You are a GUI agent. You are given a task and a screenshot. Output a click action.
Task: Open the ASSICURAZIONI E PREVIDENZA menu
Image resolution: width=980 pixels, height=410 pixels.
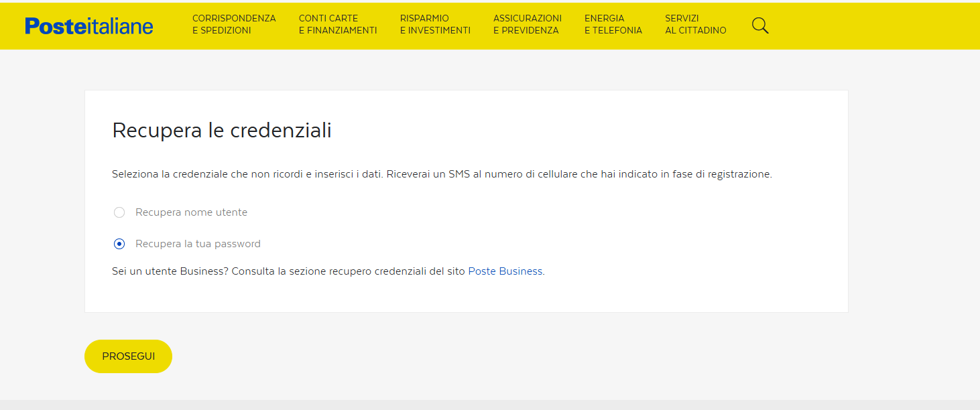tap(526, 23)
